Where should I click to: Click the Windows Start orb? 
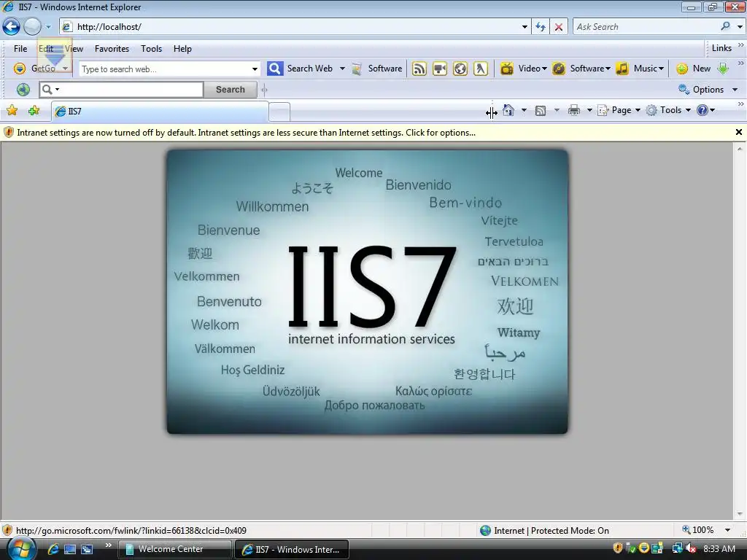(x=21, y=548)
